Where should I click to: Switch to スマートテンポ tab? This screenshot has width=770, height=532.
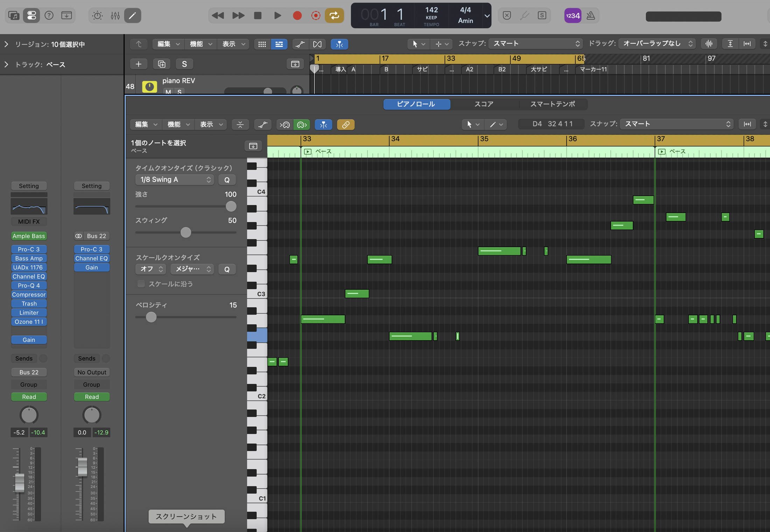click(x=553, y=104)
